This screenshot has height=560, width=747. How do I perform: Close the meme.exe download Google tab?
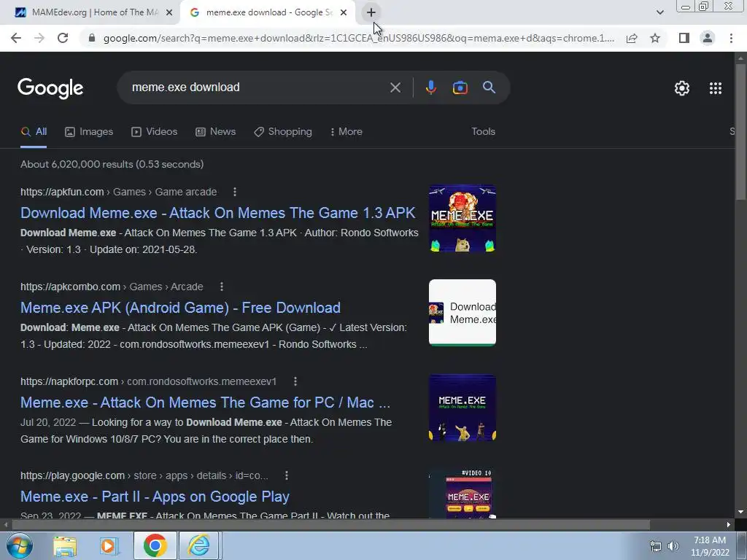click(344, 12)
